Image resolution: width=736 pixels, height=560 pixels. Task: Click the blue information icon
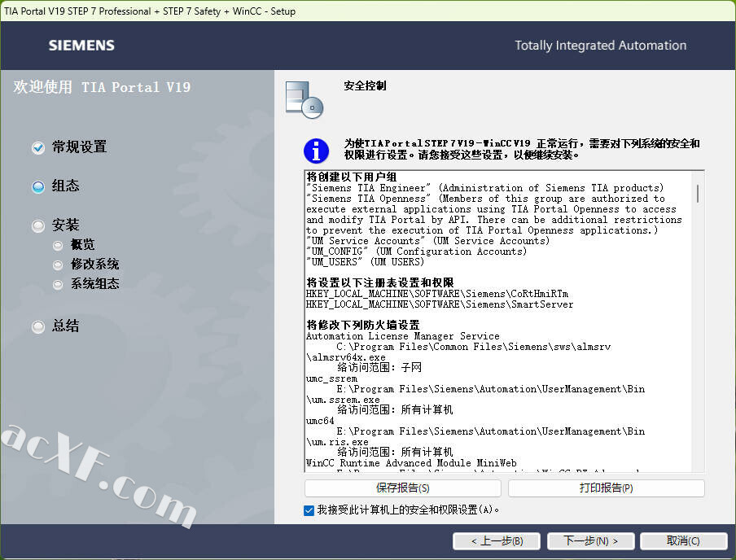coord(316,150)
